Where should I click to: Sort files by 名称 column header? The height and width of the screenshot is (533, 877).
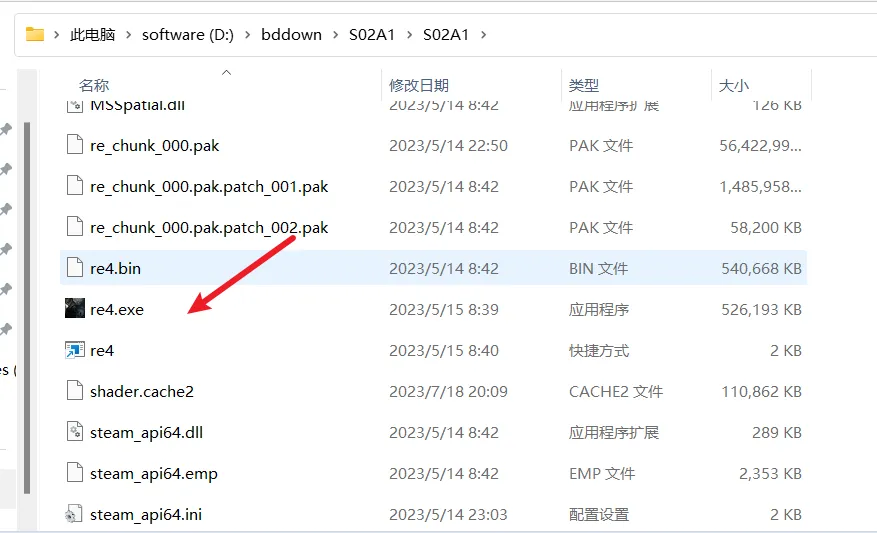click(94, 86)
